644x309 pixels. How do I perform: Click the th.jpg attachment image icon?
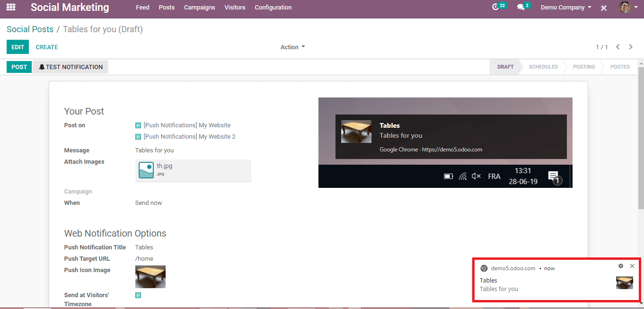point(146,170)
